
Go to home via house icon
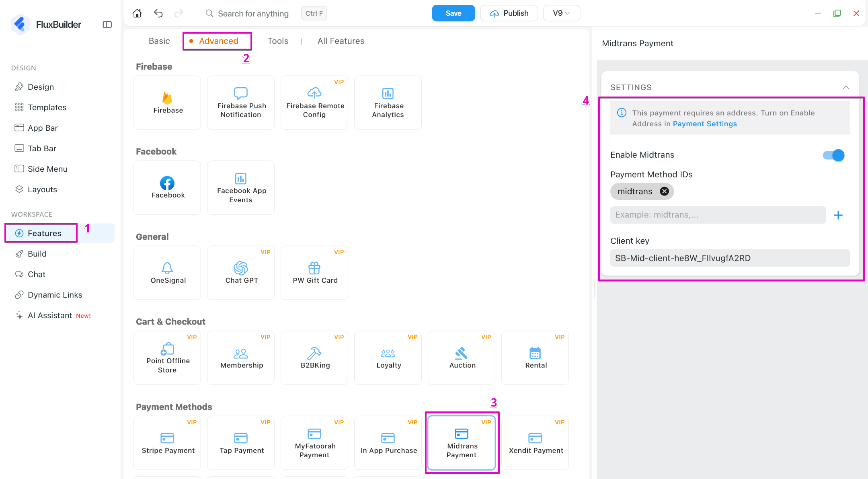click(x=137, y=13)
